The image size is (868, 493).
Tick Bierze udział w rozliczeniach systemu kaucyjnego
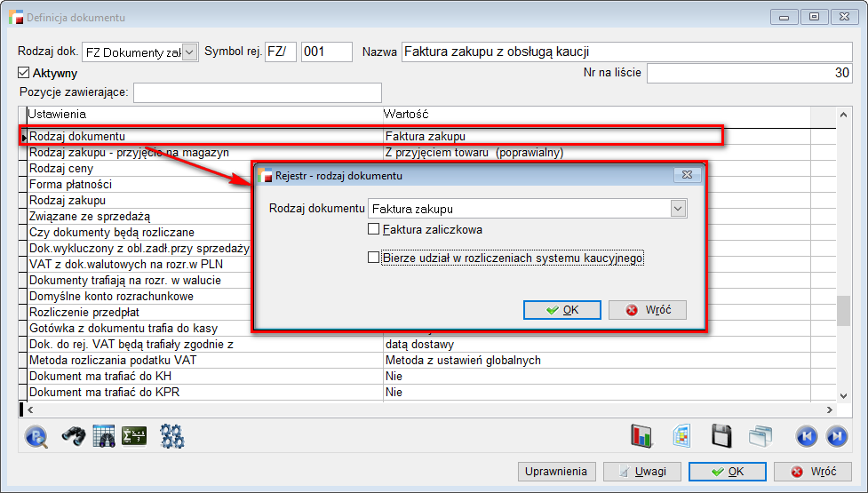pos(374,258)
